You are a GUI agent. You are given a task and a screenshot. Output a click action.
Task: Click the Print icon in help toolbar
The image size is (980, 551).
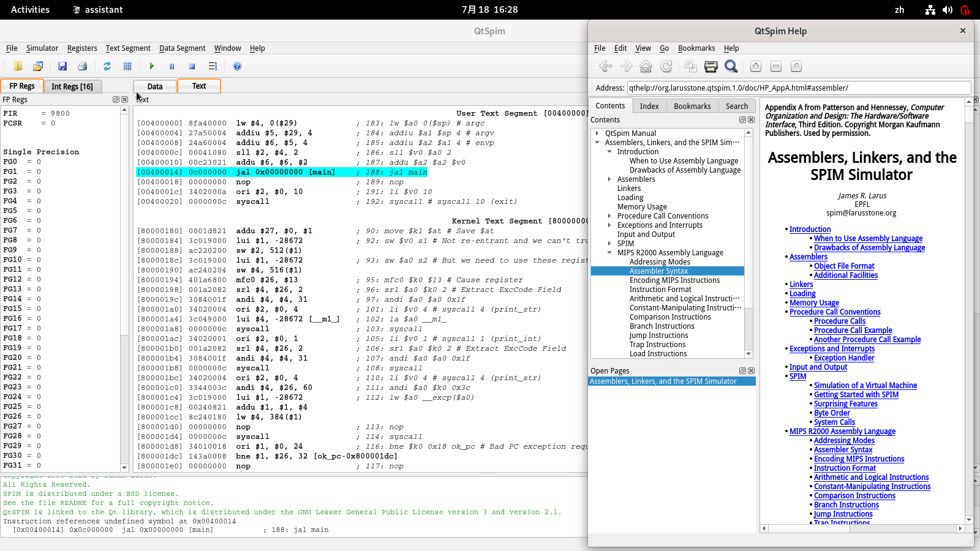click(710, 66)
